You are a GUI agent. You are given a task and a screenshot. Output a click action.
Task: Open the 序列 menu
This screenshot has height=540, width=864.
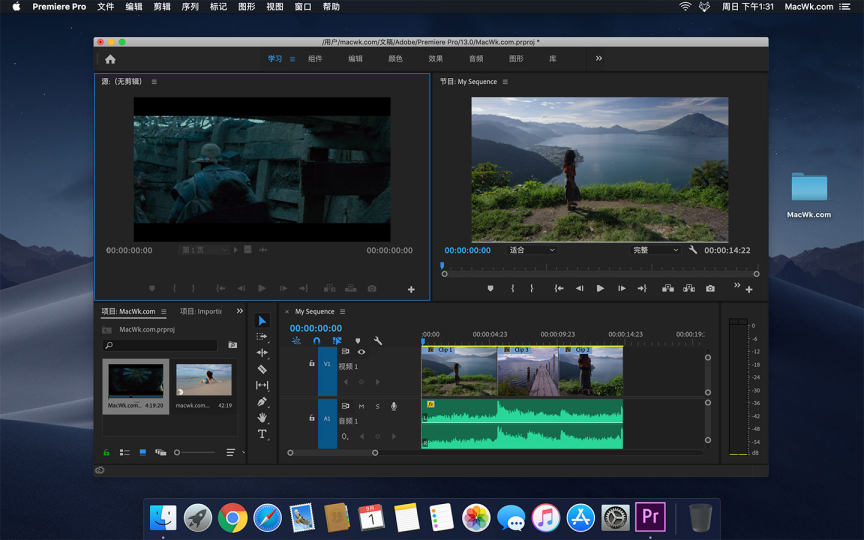click(x=190, y=7)
